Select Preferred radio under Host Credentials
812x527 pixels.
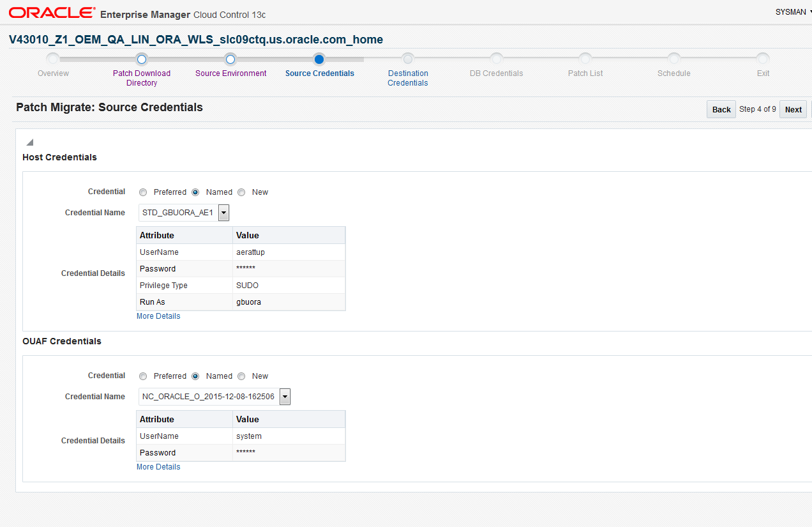tap(143, 192)
